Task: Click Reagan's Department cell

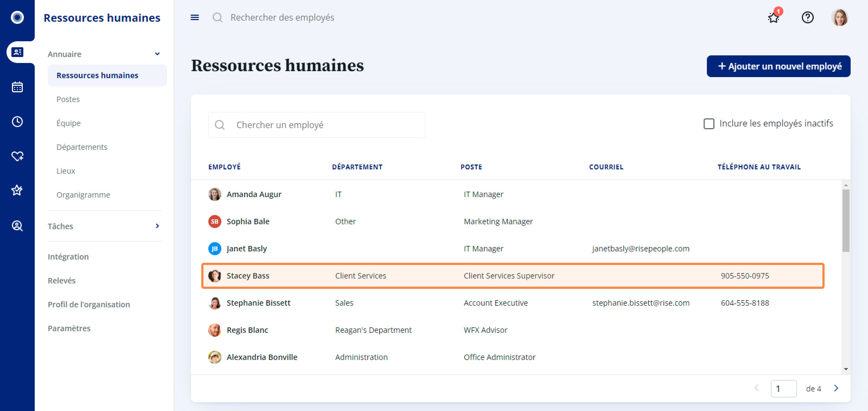Action: click(x=373, y=330)
